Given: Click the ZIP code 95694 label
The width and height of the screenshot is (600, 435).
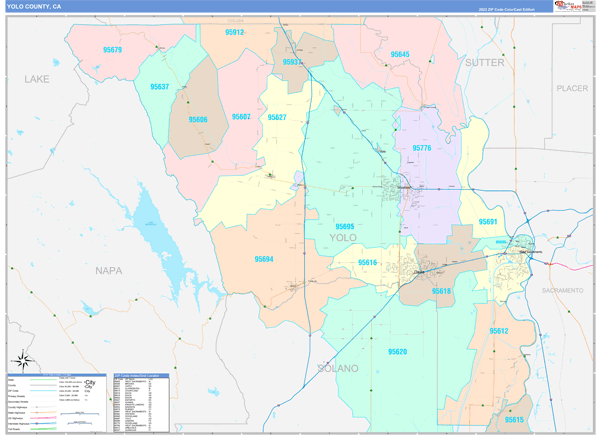Looking at the screenshot, I should [264, 259].
